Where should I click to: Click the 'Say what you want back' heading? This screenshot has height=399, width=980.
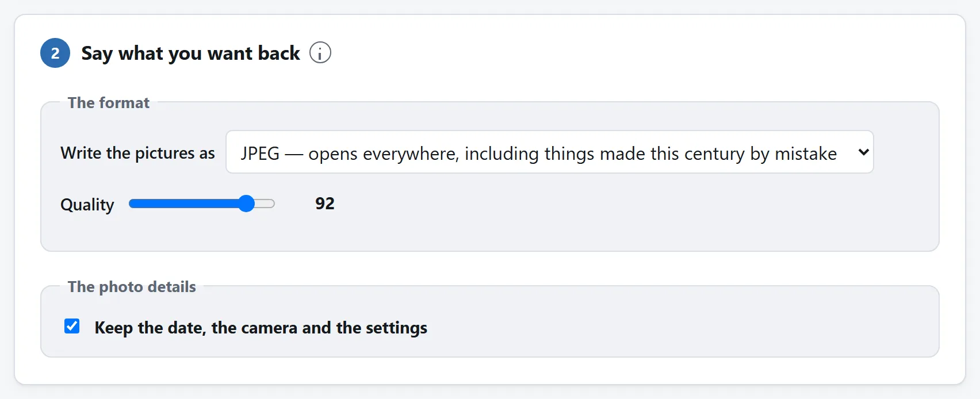190,53
